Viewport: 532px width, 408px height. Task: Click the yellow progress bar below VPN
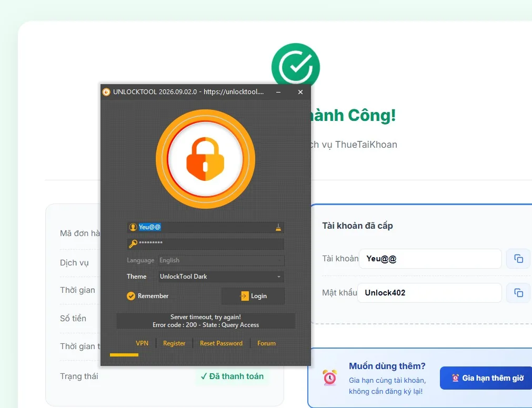[x=124, y=355]
